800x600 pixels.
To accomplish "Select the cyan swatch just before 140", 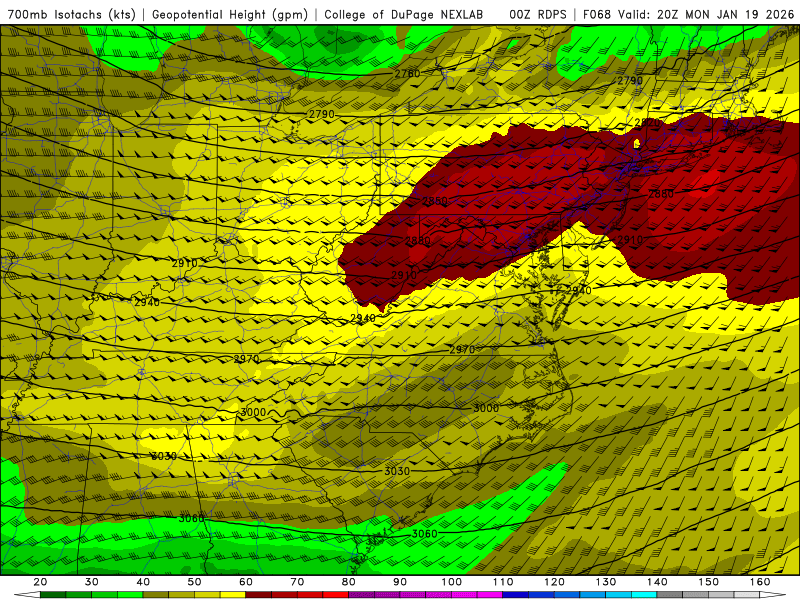I will [644, 595].
